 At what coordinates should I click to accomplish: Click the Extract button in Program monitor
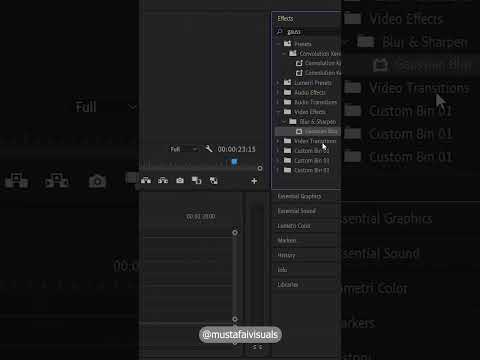point(163,181)
